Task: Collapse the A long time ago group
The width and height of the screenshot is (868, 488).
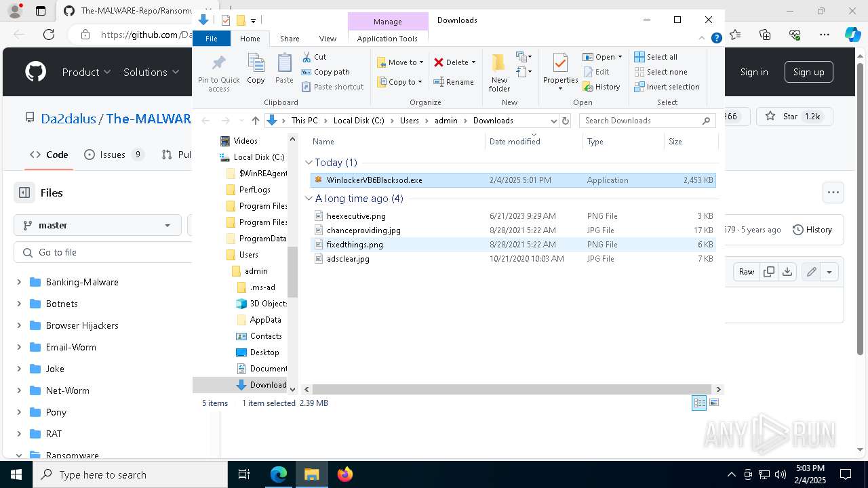Action: (x=309, y=199)
